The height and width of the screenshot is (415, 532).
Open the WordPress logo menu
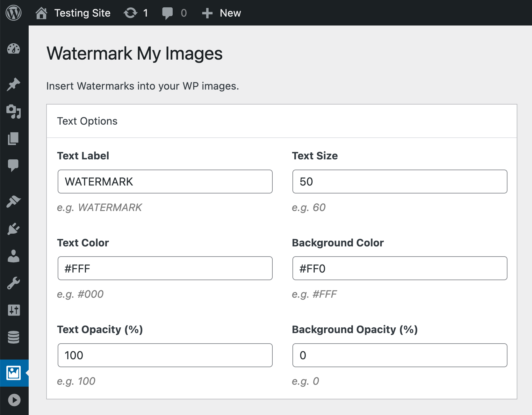point(14,13)
